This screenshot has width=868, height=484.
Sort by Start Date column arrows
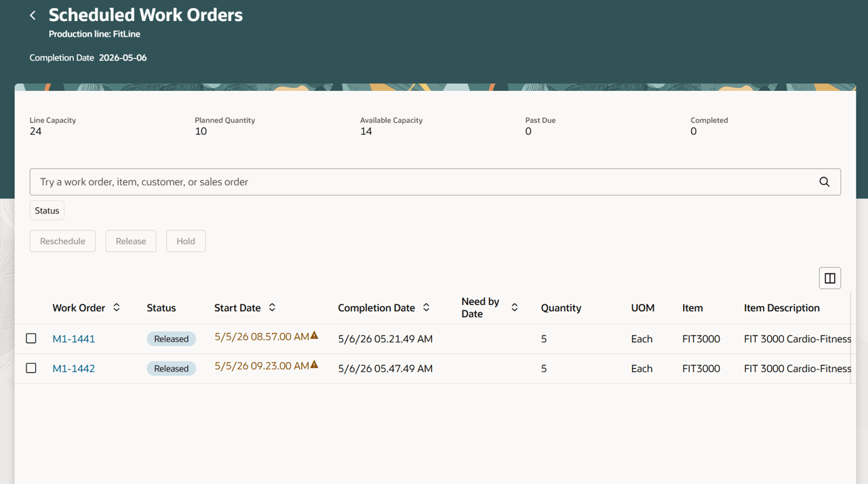click(272, 307)
